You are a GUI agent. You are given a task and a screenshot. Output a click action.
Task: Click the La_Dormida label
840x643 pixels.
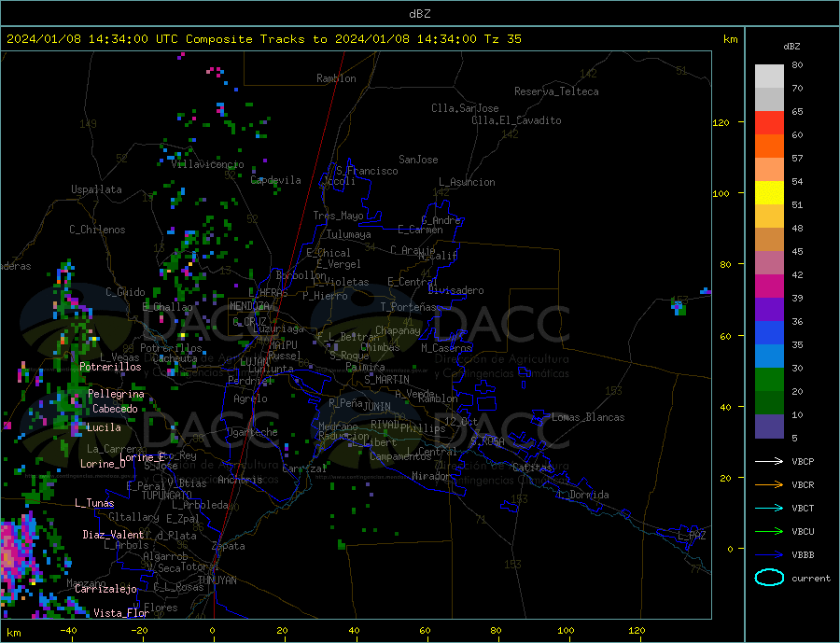pyautogui.click(x=584, y=495)
